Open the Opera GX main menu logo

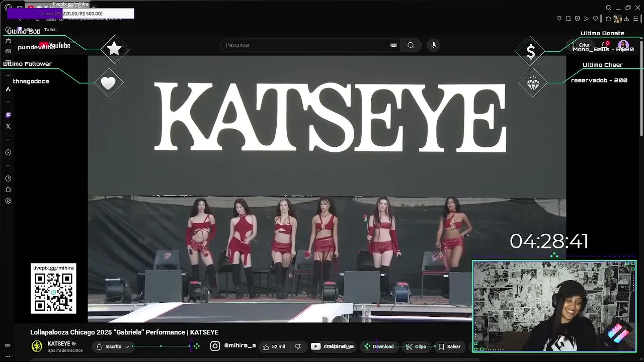click(x=8, y=8)
